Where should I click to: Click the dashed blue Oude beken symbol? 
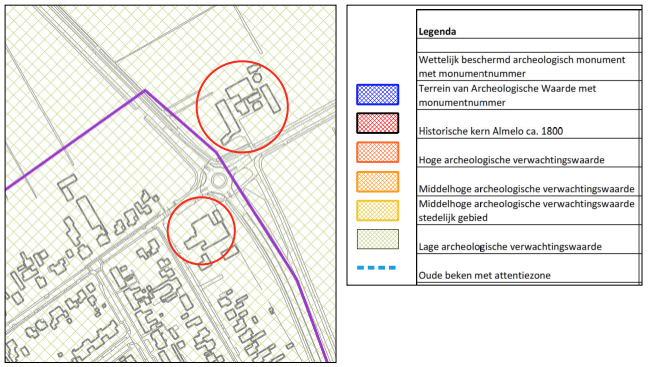click(x=376, y=268)
